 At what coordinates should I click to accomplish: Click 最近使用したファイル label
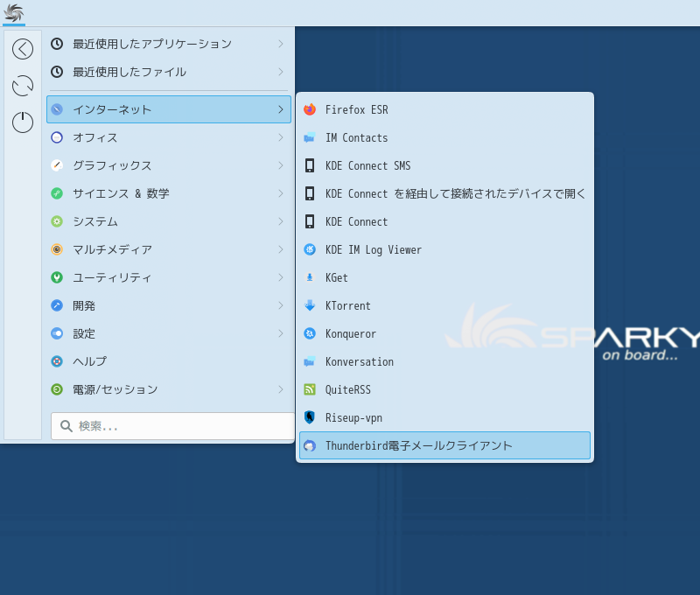point(129,72)
